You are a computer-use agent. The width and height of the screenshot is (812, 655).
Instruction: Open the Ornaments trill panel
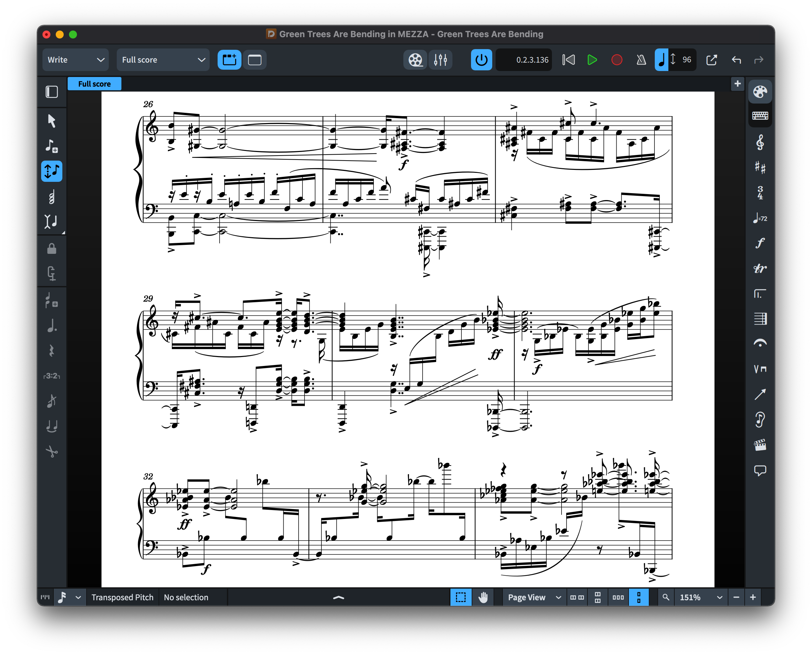coord(760,268)
